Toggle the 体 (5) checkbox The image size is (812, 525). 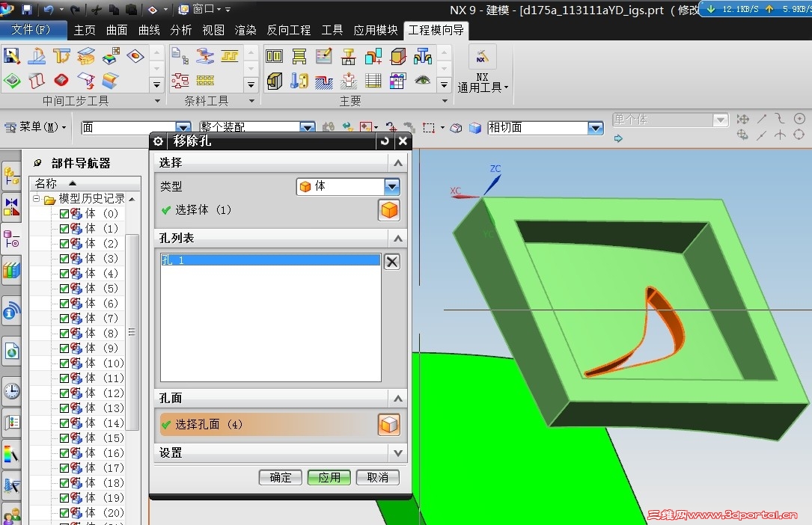click(64, 289)
